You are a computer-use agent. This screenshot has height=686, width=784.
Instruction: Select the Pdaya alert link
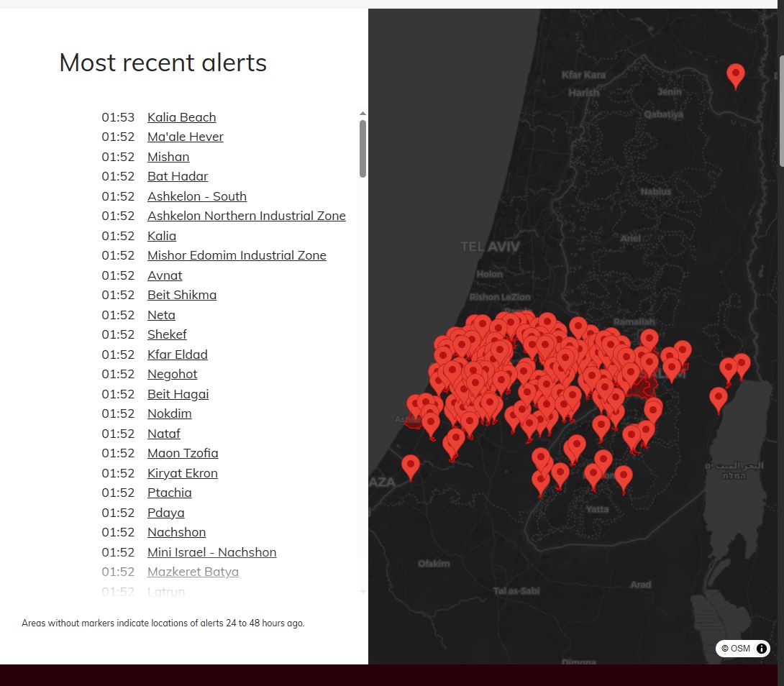[165, 513]
